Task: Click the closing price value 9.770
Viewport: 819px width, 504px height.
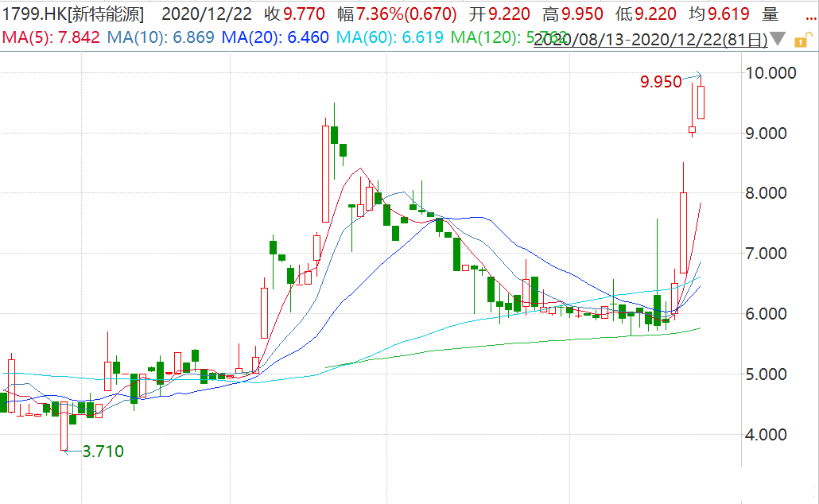Action: (x=303, y=13)
